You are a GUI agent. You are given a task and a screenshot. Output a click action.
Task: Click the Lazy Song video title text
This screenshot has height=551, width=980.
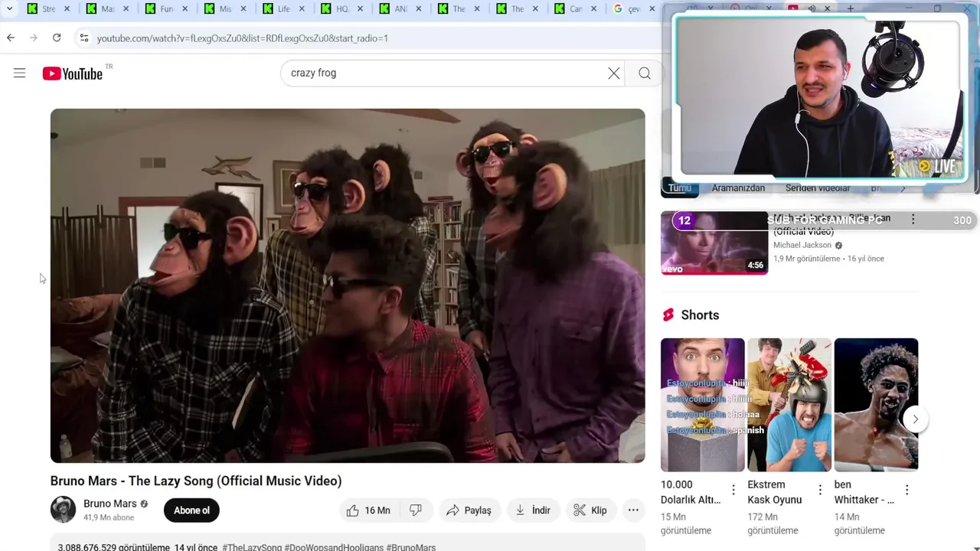(x=196, y=481)
